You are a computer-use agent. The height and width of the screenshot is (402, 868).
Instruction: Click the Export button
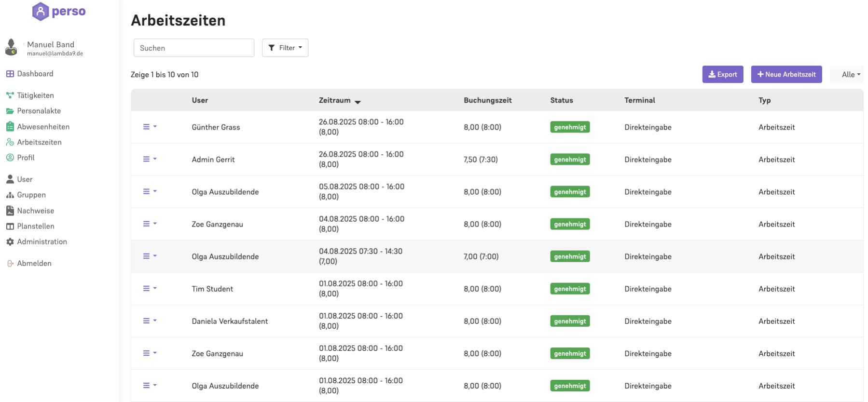(722, 74)
